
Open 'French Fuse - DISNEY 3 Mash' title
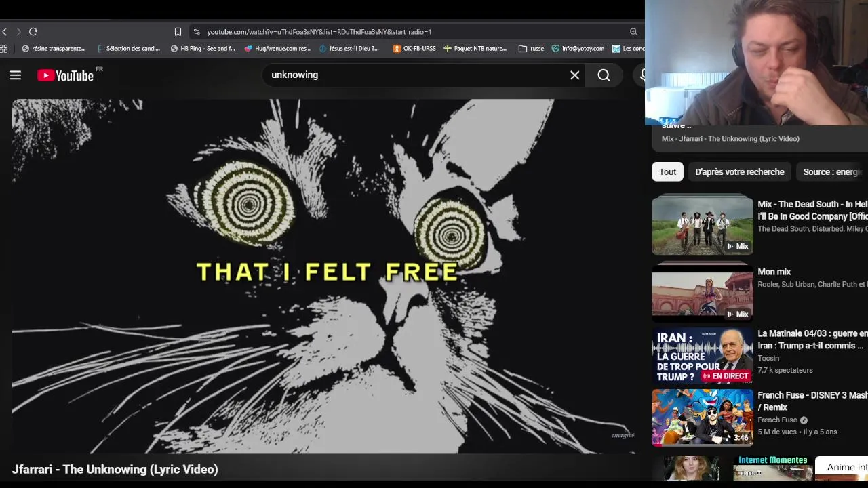click(x=812, y=401)
